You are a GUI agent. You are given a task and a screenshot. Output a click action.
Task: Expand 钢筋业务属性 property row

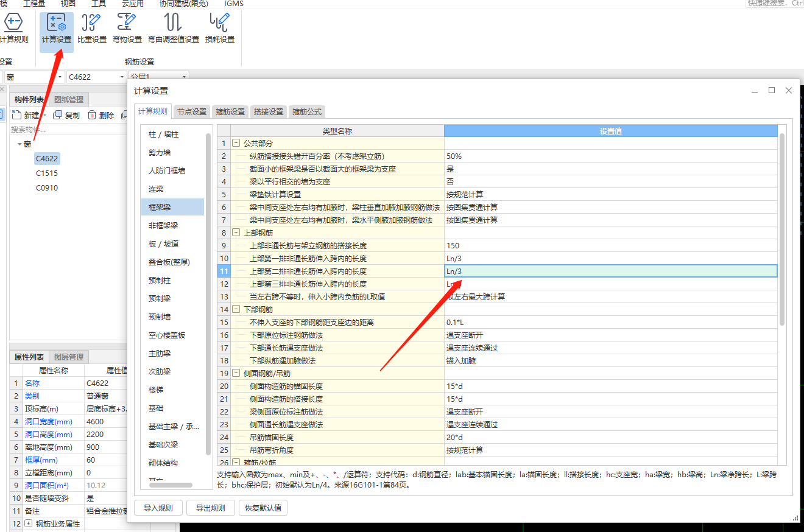[x=29, y=523]
